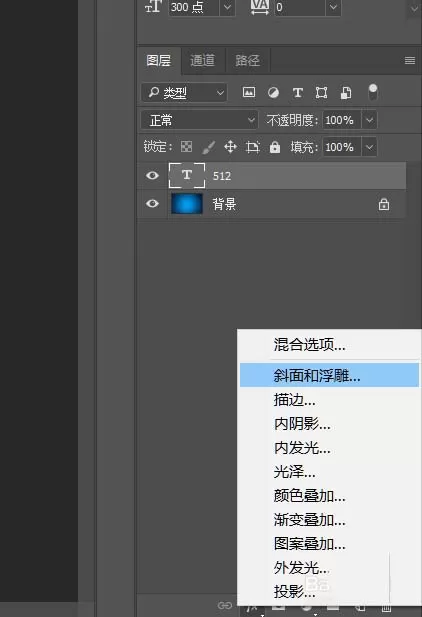Filter layers by smart objects icon

[x=346, y=93]
